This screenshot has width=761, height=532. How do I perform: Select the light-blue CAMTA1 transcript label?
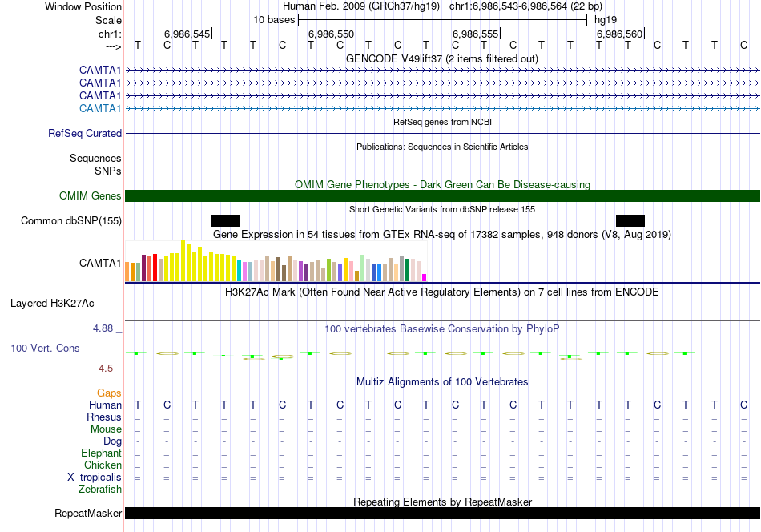(x=100, y=108)
